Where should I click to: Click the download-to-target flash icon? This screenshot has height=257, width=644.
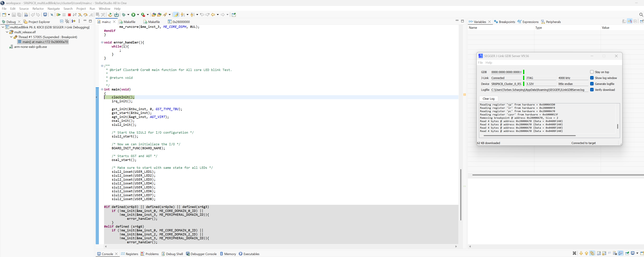117,15
